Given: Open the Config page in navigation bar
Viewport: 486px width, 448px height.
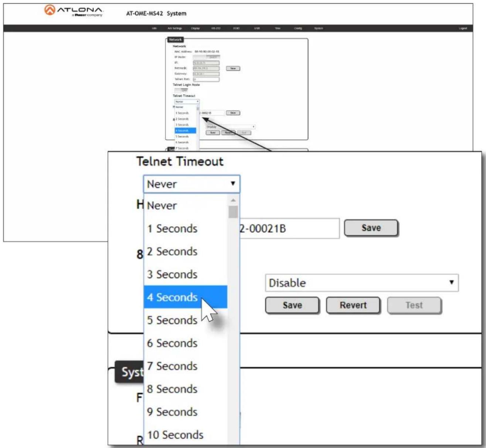Looking at the screenshot, I should pos(298,28).
